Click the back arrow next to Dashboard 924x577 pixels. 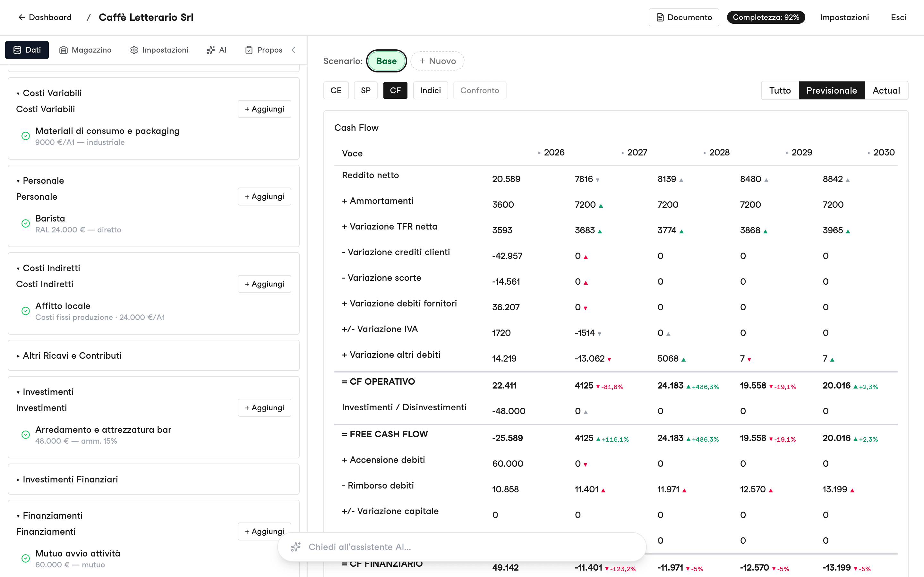[22, 18]
